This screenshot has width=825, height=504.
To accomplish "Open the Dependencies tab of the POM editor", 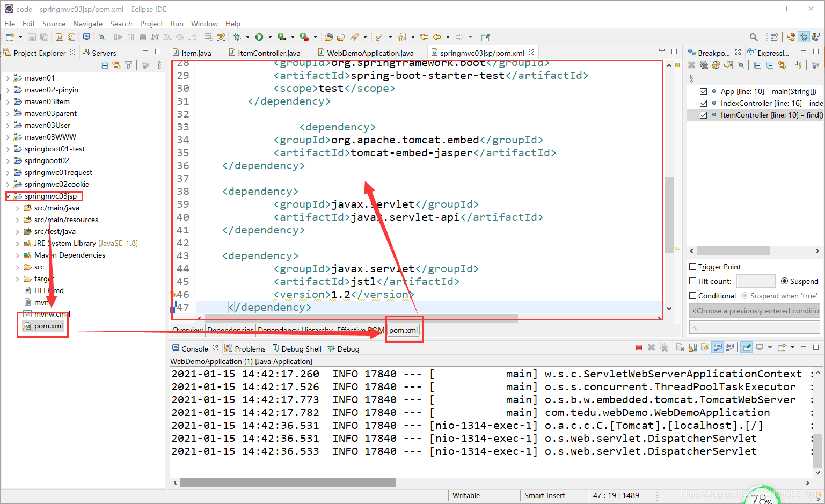I will point(230,330).
